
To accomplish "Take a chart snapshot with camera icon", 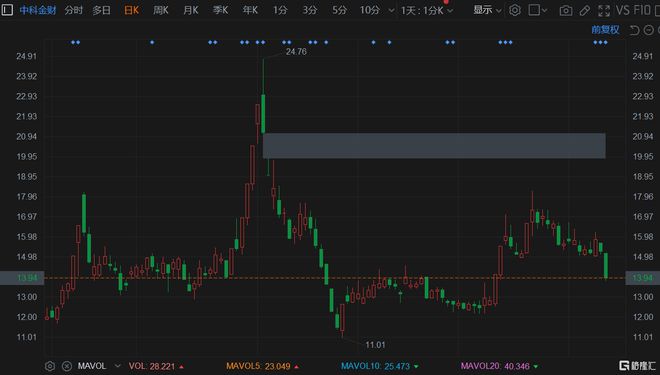I will pyautogui.click(x=566, y=11).
